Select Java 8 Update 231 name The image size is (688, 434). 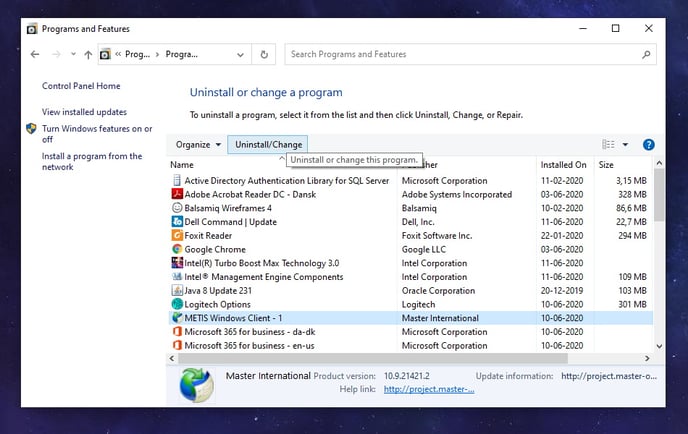click(x=218, y=291)
